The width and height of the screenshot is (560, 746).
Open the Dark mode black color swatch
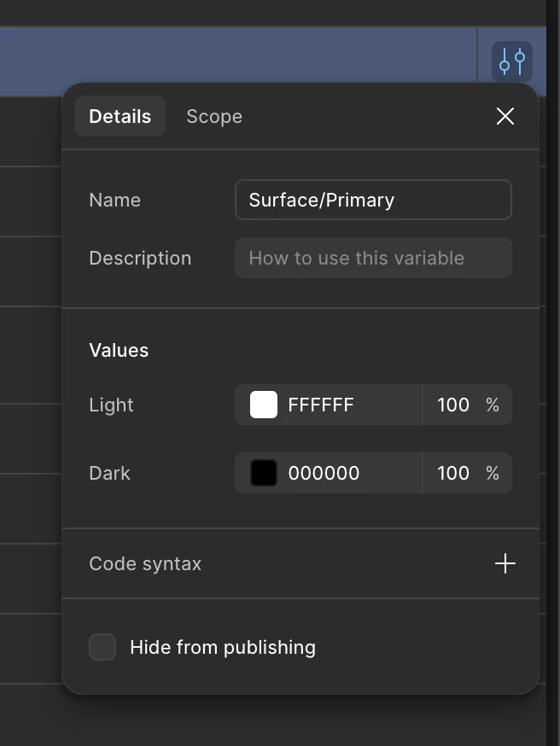pos(264,473)
